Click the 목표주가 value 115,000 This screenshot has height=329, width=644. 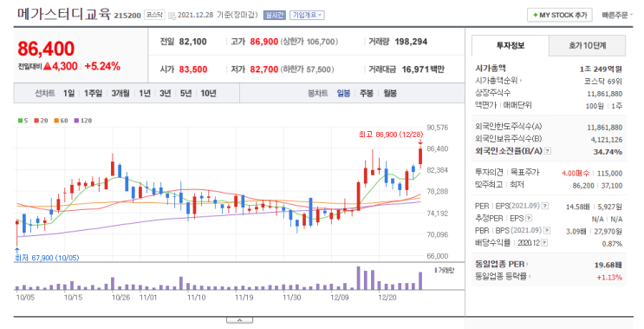[x=610, y=174]
